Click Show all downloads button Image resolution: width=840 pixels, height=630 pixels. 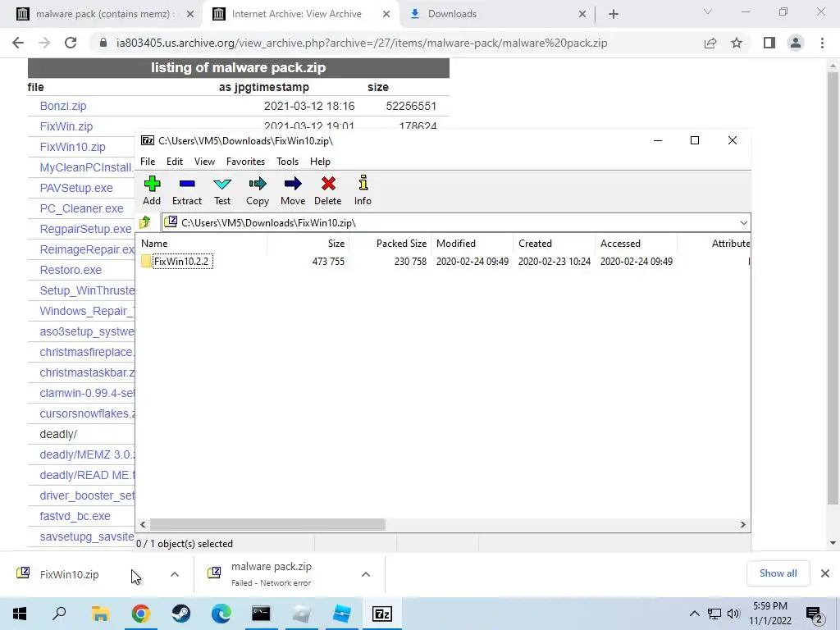(x=778, y=573)
